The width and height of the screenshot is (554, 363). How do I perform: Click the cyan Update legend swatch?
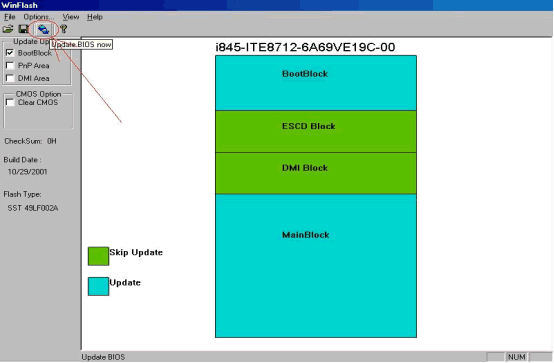coord(98,286)
